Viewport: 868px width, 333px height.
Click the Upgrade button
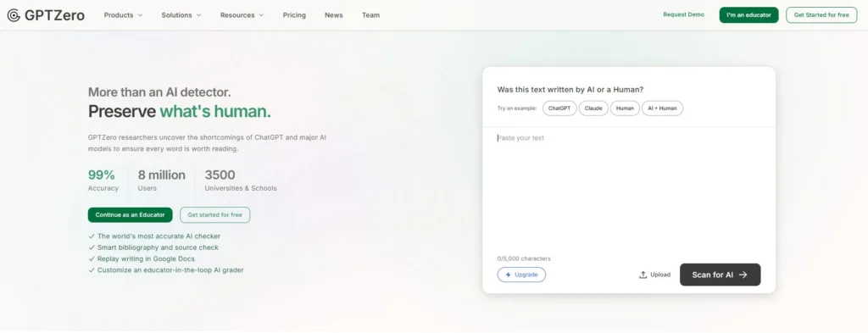521,275
